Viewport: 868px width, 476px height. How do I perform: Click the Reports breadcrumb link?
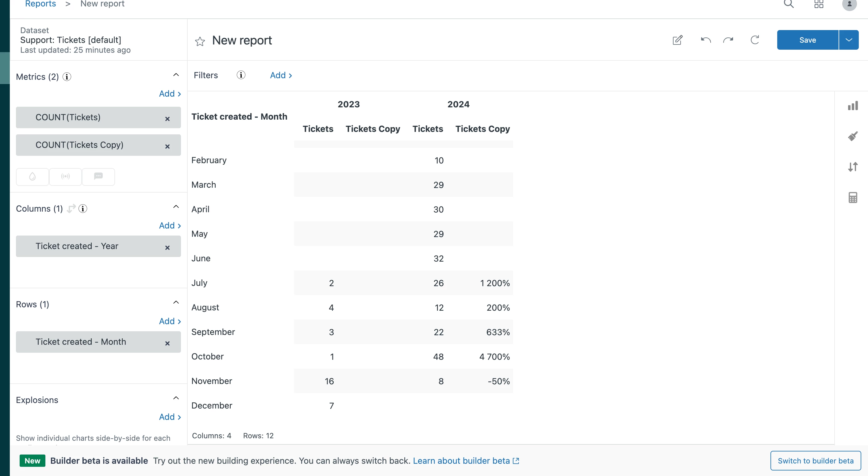[x=40, y=4]
